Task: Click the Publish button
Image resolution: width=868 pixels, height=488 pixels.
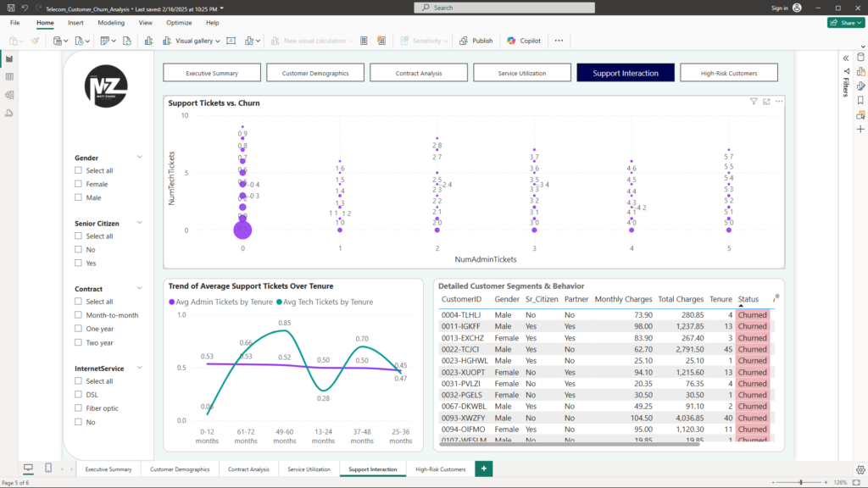Action: [476, 41]
